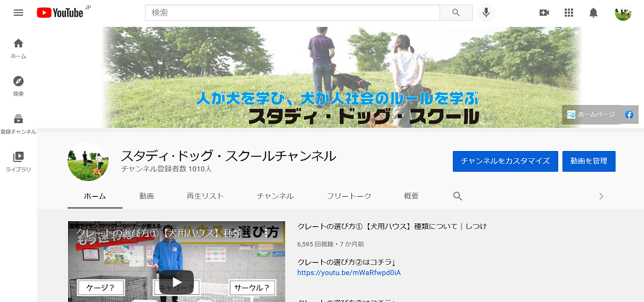
Task: Open the create video camera icon
Action: point(545,13)
